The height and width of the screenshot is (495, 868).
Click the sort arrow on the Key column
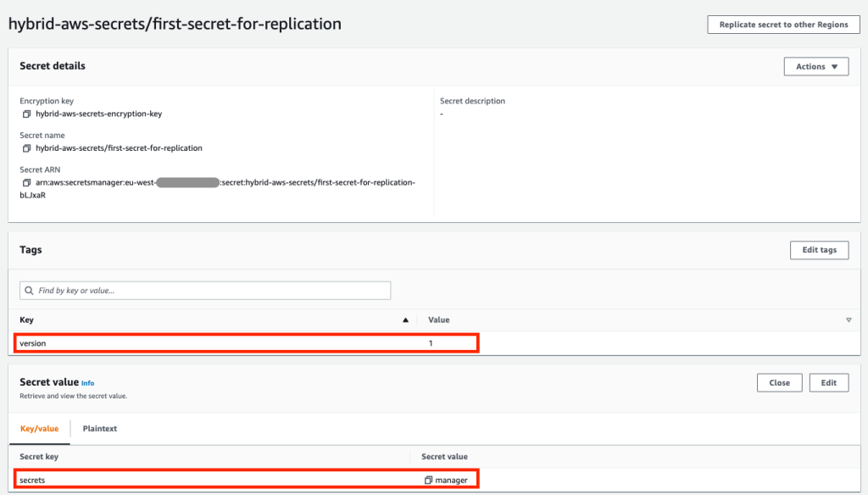coord(405,320)
